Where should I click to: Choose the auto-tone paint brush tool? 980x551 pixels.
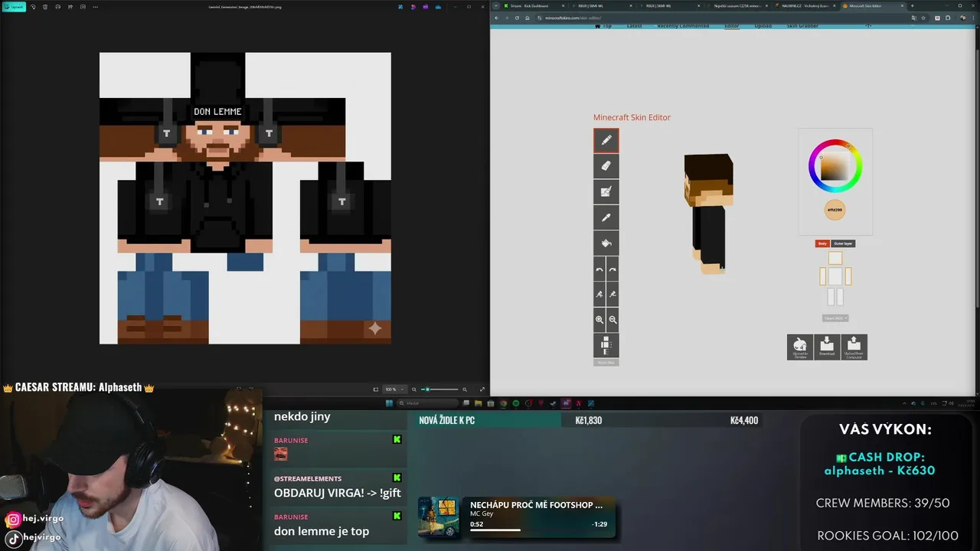tap(606, 191)
